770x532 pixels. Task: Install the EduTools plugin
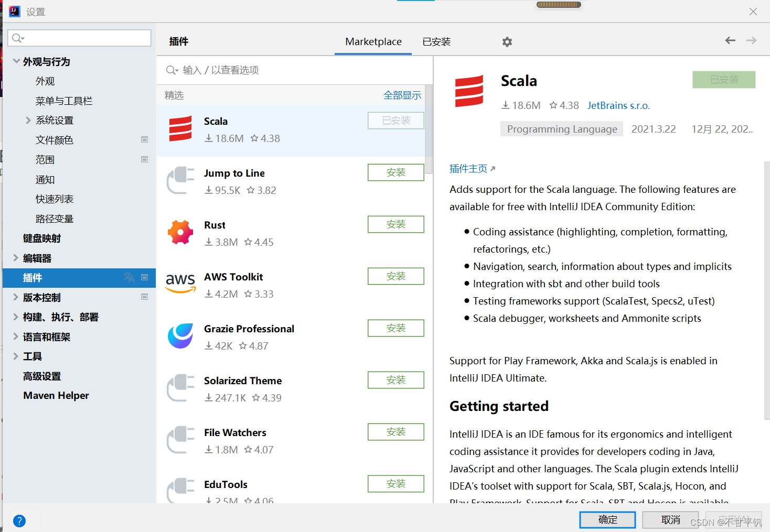(x=396, y=484)
